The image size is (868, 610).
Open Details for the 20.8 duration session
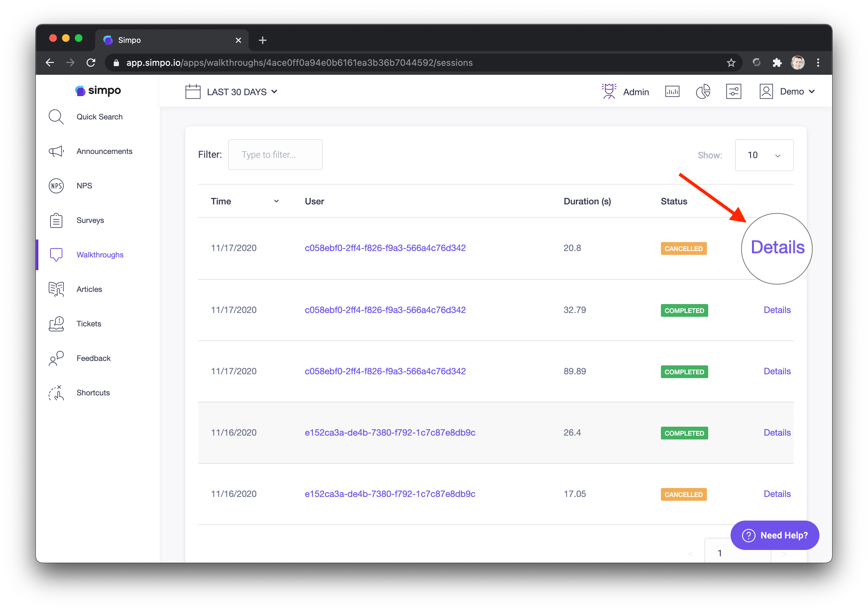point(777,248)
